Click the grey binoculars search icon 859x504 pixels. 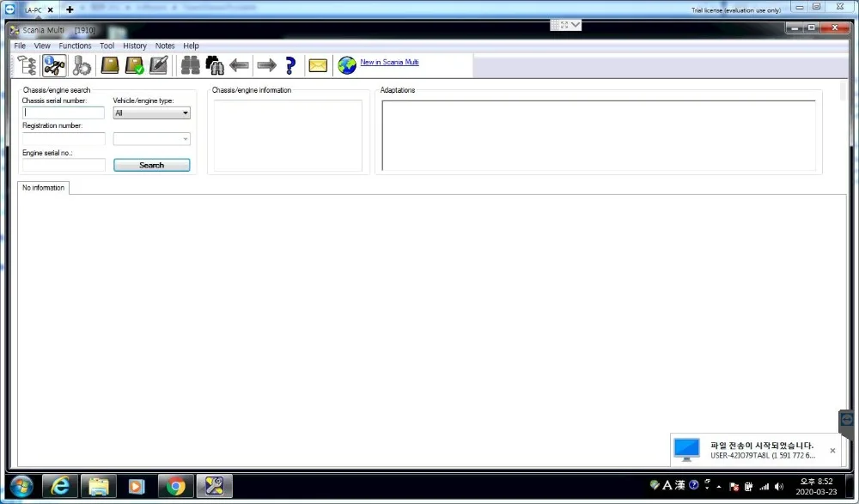[x=190, y=66]
